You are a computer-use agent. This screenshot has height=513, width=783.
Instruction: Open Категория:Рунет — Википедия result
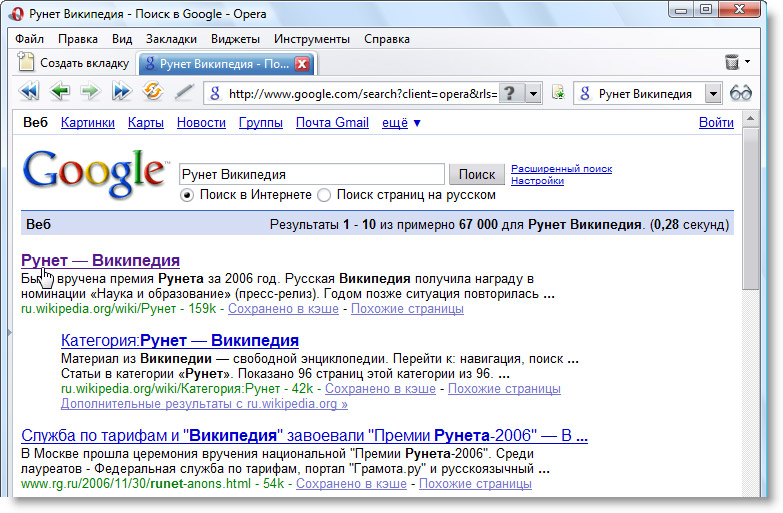pyautogui.click(x=180, y=340)
